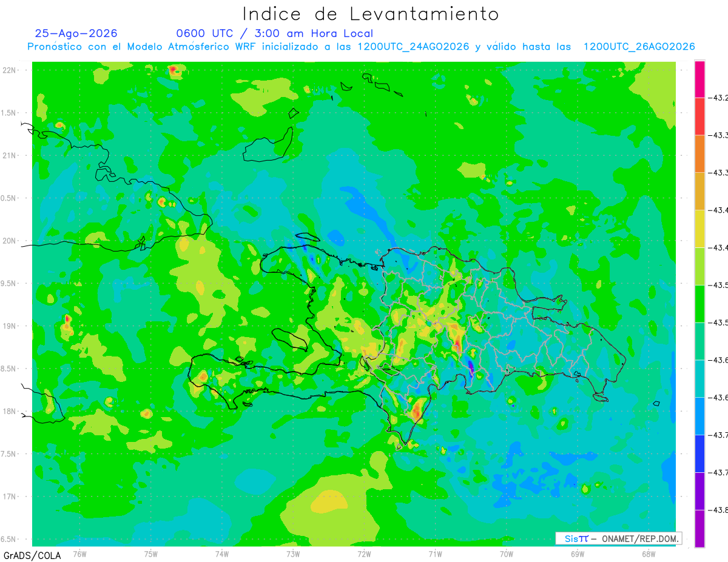The image size is (728, 562).
Task: Click '0600 UTC / 3:00 am Hora Local'
Action: pyautogui.click(x=274, y=33)
